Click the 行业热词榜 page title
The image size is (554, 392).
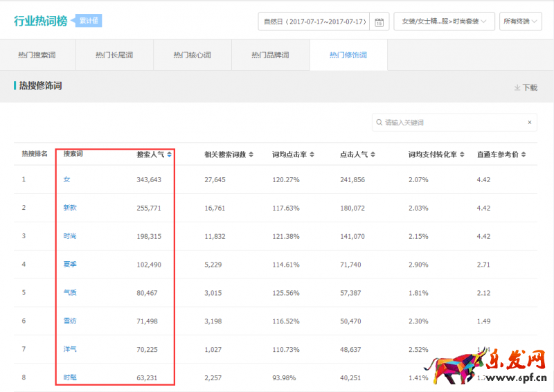(x=41, y=21)
